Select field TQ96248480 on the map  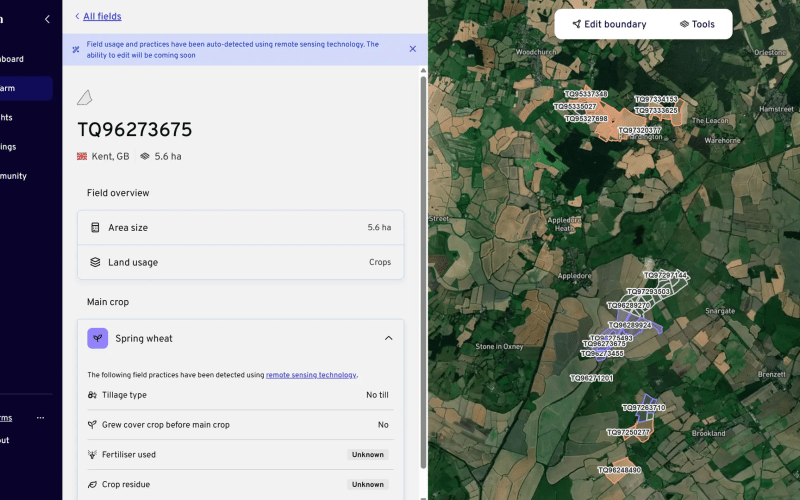pos(619,470)
